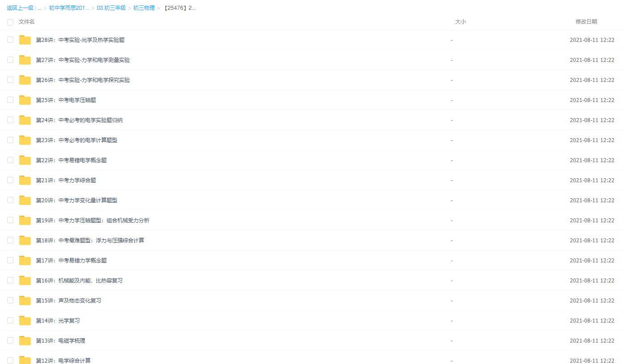
Task: Open the 第22讲 folder icon
Action: point(25,160)
